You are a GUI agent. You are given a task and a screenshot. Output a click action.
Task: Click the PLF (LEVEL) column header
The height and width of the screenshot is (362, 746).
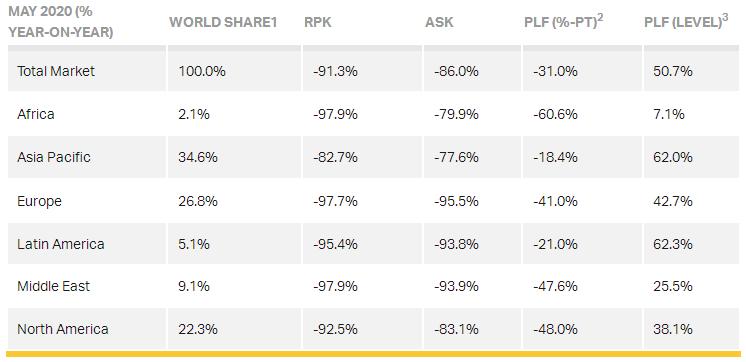[x=686, y=21]
